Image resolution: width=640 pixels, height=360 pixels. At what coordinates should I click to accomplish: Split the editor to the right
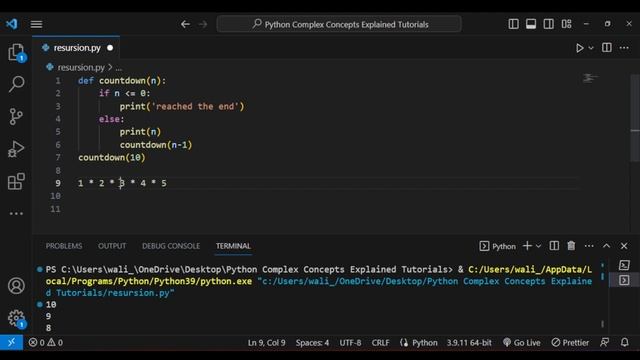(x=607, y=48)
